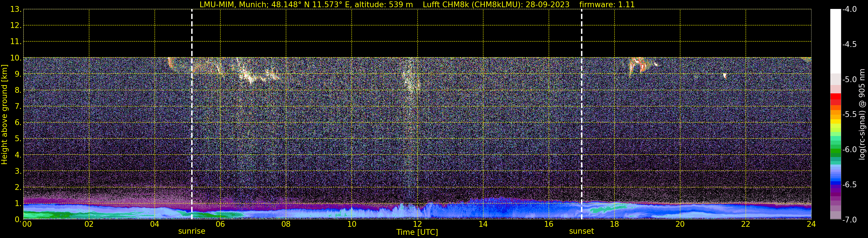Click the '5.' height axis tick label

click(x=18, y=139)
